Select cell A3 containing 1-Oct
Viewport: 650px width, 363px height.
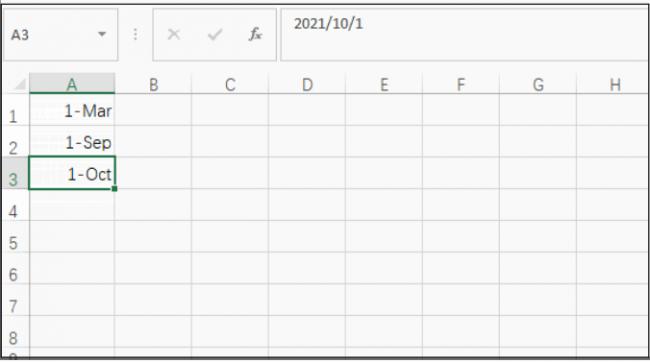(72, 173)
